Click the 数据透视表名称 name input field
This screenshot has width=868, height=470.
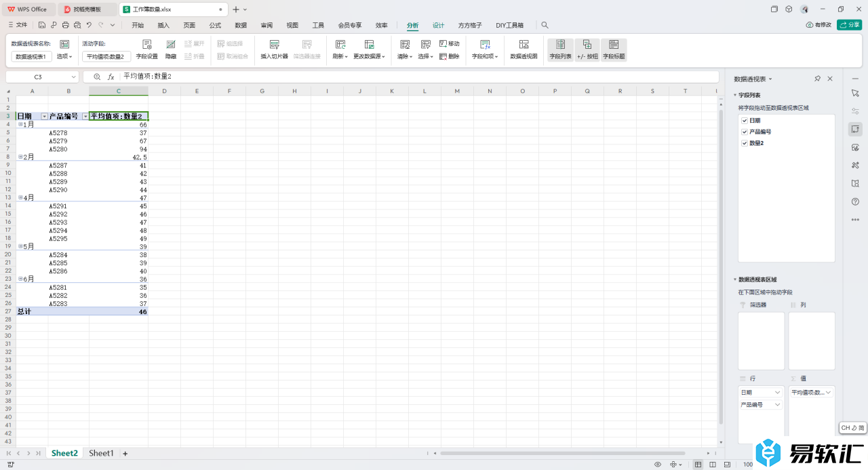point(31,56)
